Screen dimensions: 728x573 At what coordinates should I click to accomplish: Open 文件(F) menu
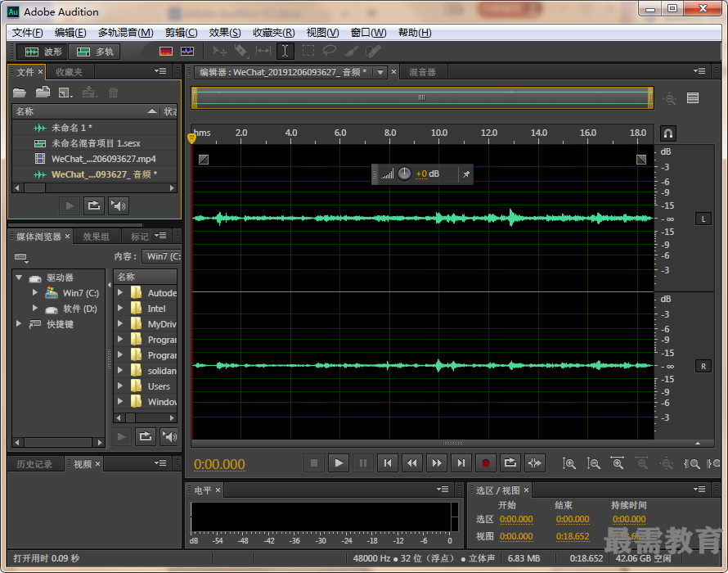(27, 33)
